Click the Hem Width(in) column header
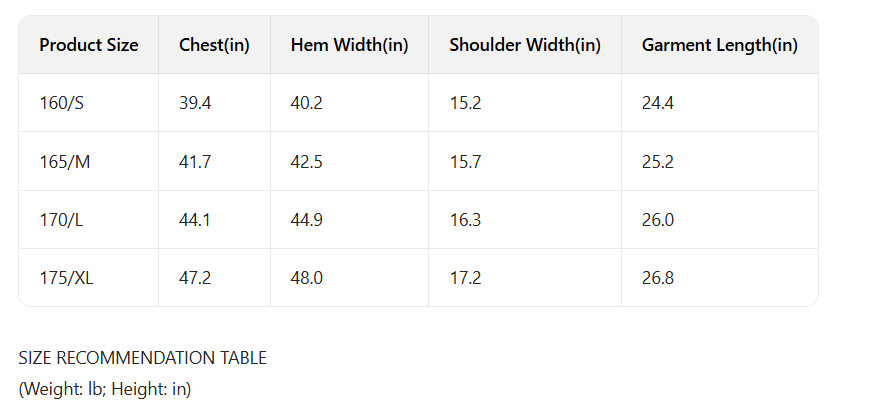The height and width of the screenshot is (410, 877). click(x=349, y=45)
